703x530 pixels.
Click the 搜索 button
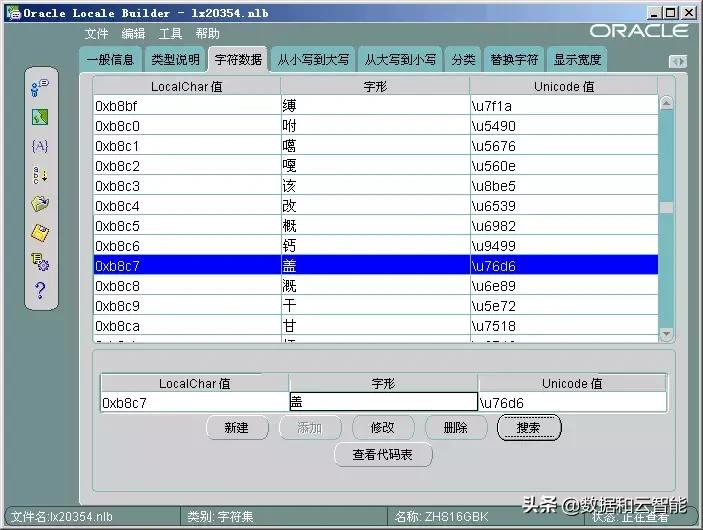click(529, 428)
